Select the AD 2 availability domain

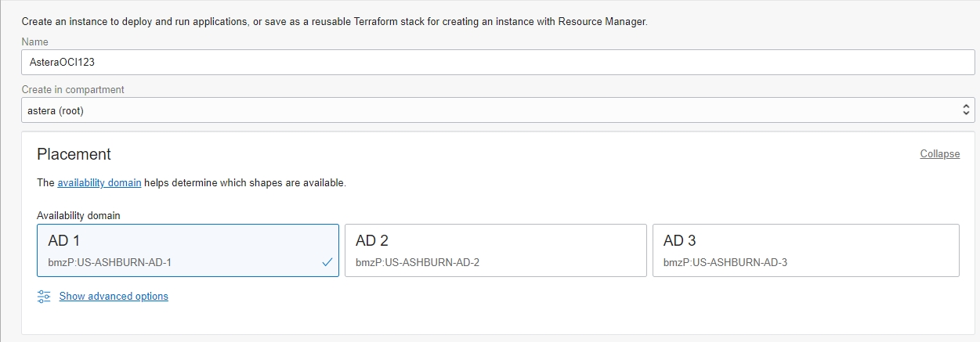point(495,250)
